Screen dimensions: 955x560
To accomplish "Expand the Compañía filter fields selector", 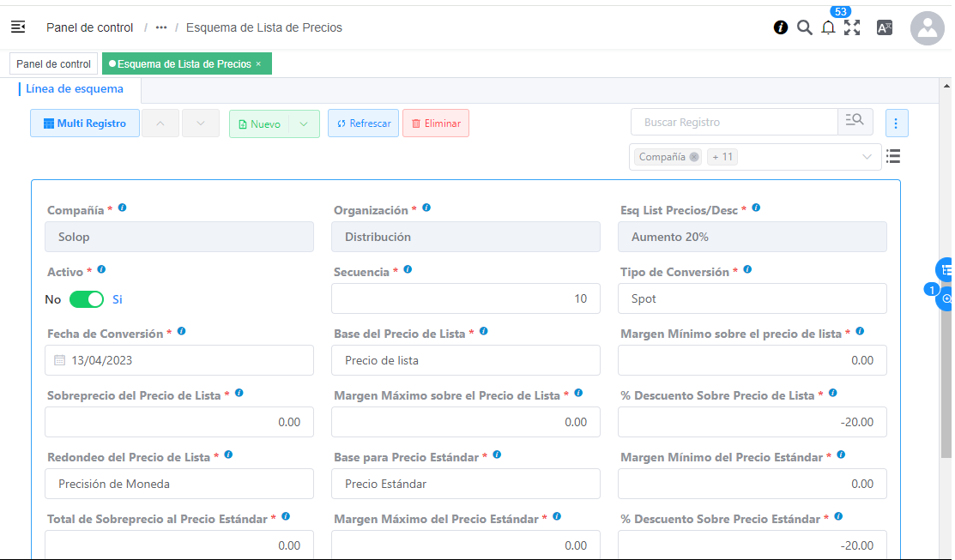I will (867, 157).
